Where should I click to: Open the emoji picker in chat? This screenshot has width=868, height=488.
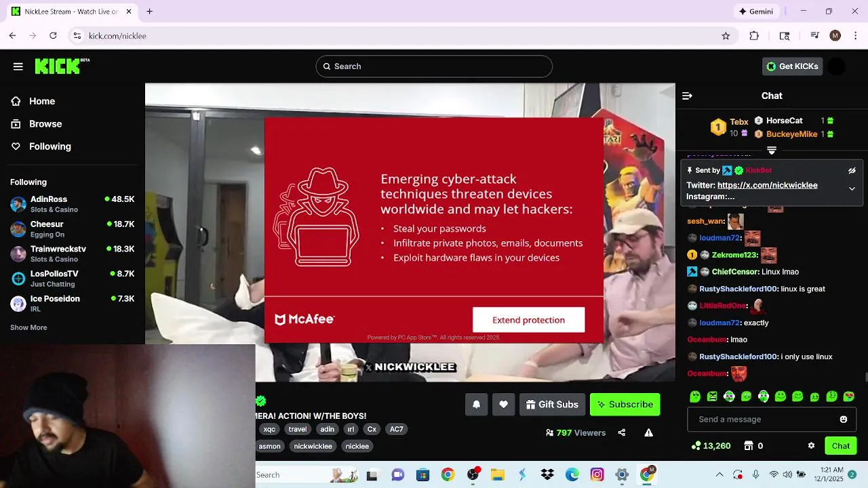(x=844, y=420)
